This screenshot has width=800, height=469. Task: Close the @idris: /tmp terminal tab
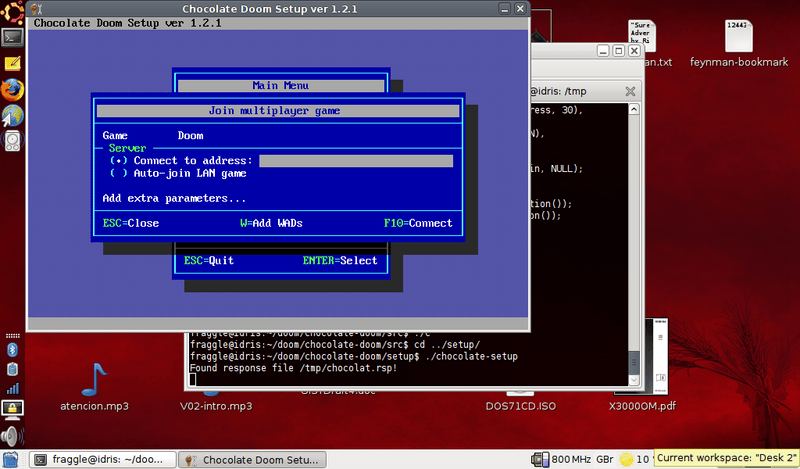(x=630, y=91)
